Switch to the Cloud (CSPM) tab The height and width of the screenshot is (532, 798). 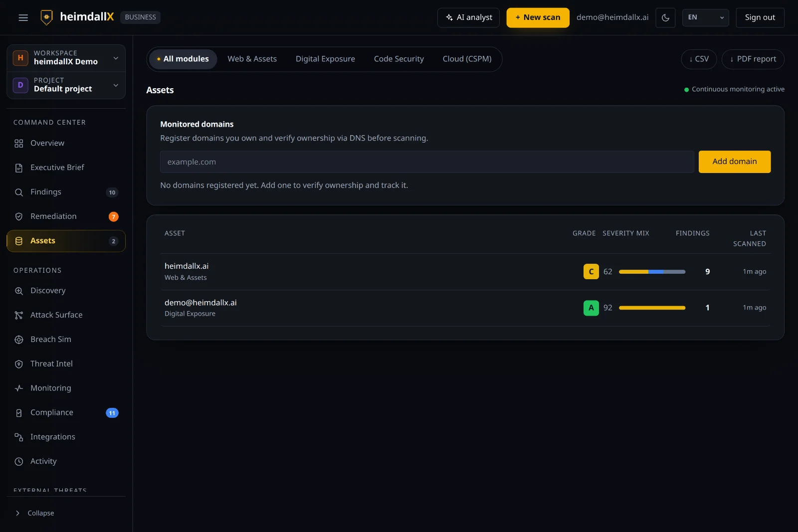(467, 59)
